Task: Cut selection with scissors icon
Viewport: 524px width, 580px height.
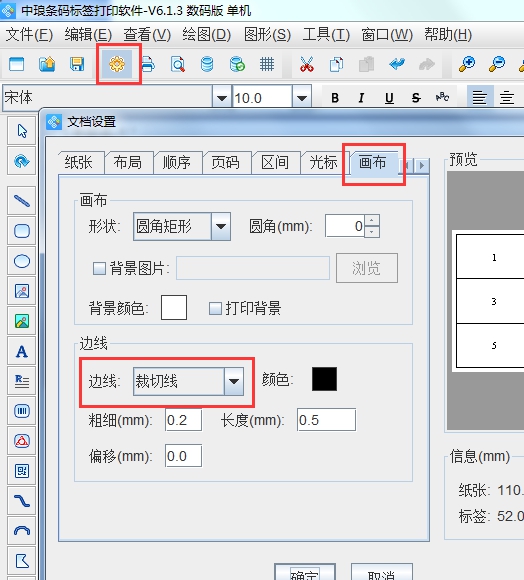Action: pyautogui.click(x=307, y=64)
